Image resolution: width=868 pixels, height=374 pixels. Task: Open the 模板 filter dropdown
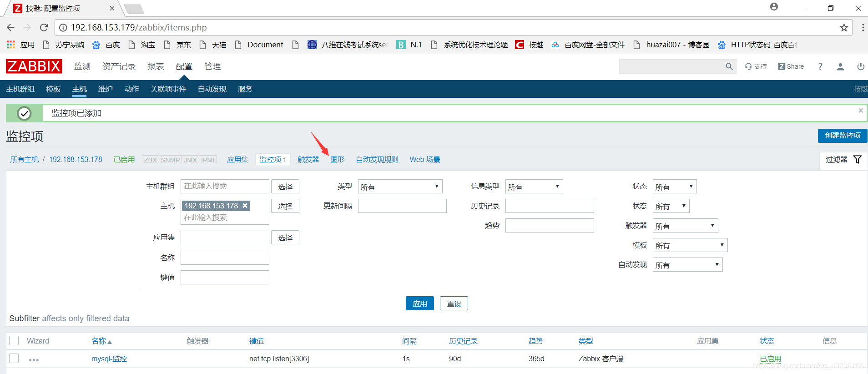pyautogui.click(x=690, y=245)
